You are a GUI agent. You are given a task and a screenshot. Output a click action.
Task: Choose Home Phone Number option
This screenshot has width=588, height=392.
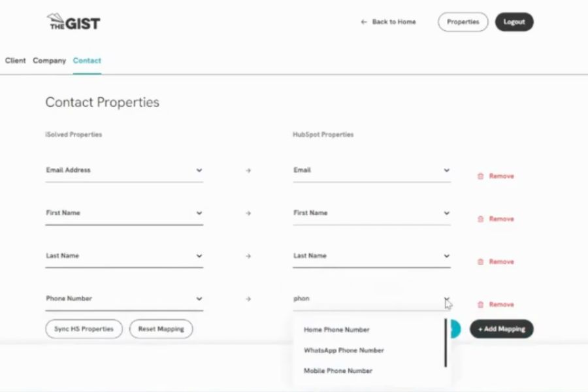pyautogui.click(x=336, y=330)
